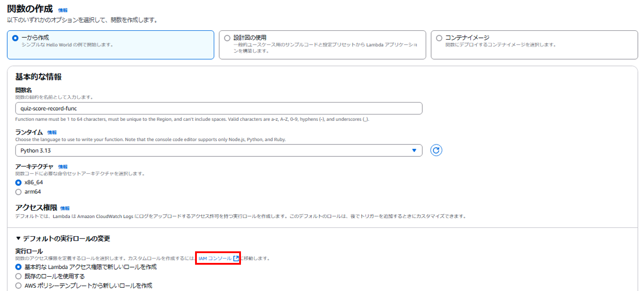Open the 情報 link beside ランタイム
This screenshot has width=644, height=291.
(x=52, y=132)
